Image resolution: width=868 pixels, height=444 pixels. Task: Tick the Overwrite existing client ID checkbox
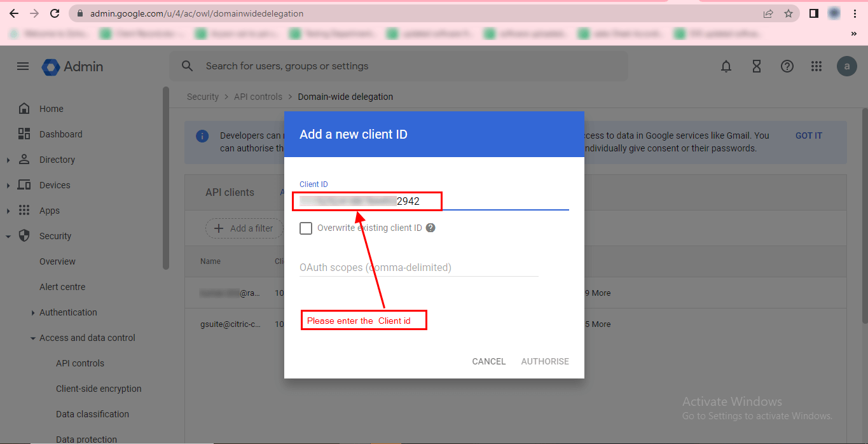pyautogui.click(x=306, y=228)
